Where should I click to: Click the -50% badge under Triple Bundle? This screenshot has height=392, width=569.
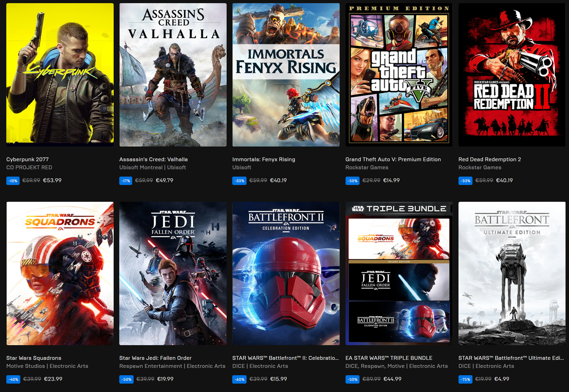click(x=352, y=379)
